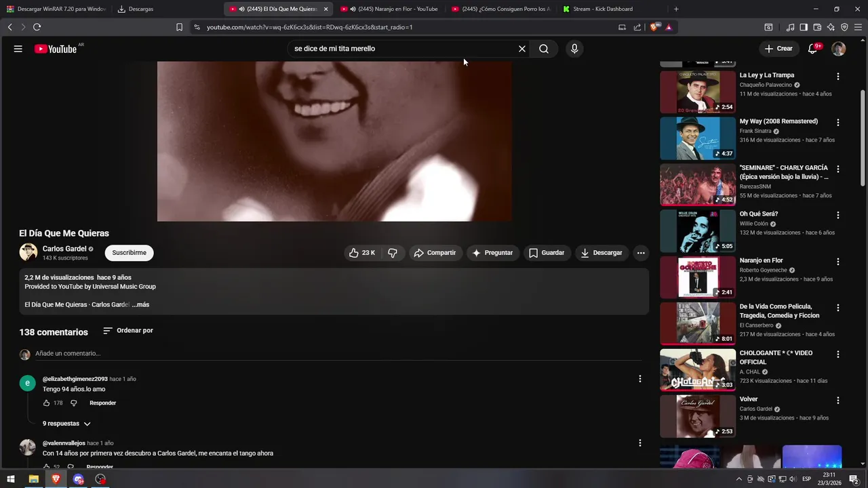
Task: Open a new browser tab
Action: coord(676,9)
